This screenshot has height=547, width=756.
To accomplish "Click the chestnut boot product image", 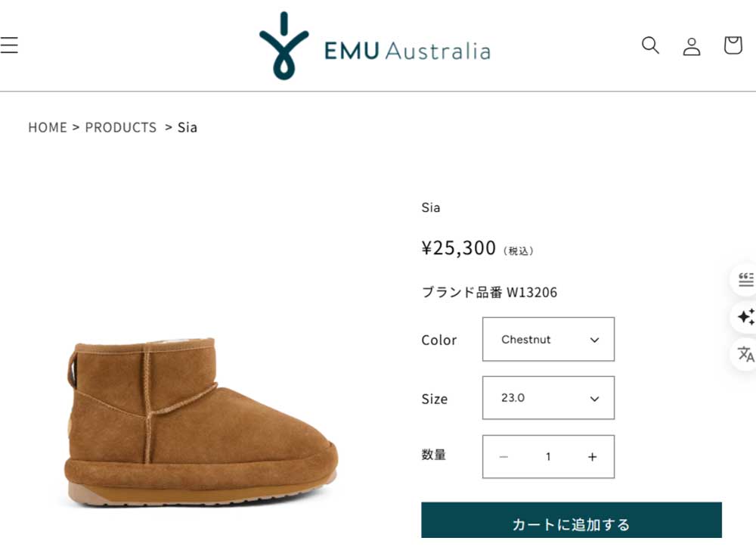I will coord(201,422).
